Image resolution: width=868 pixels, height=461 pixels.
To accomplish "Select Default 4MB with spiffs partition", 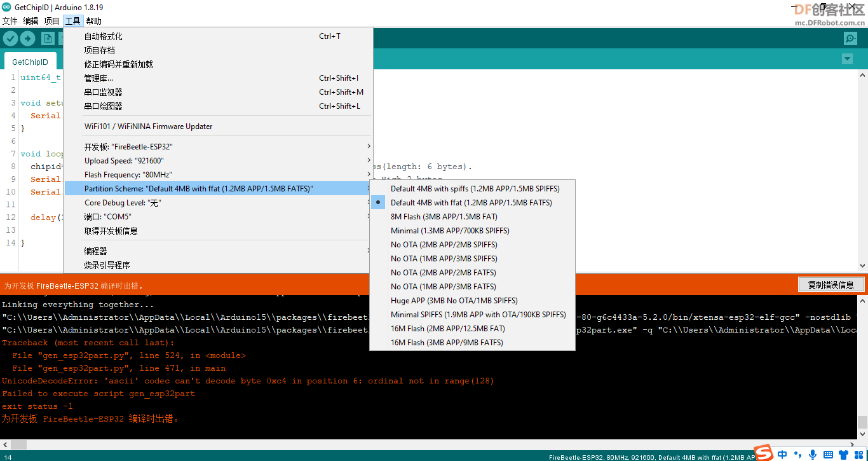I will (x=472, y=189).
